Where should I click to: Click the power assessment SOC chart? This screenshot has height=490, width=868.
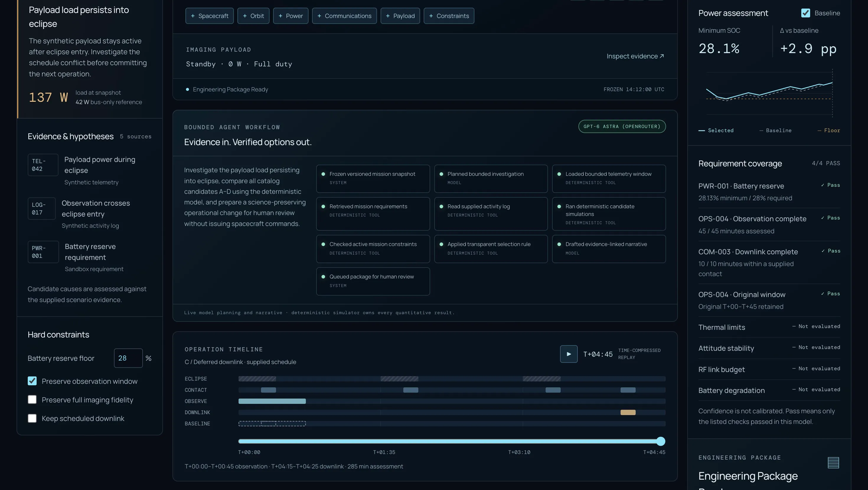[769, 94]
